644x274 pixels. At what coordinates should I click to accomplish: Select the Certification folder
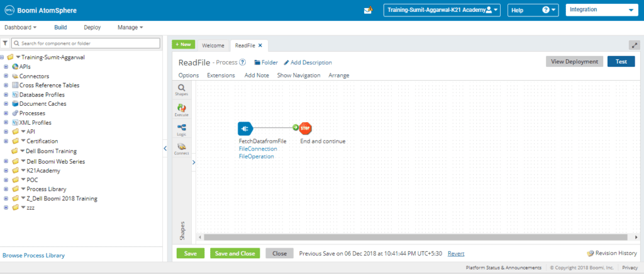pyautogui.click(x=42, y=140)
